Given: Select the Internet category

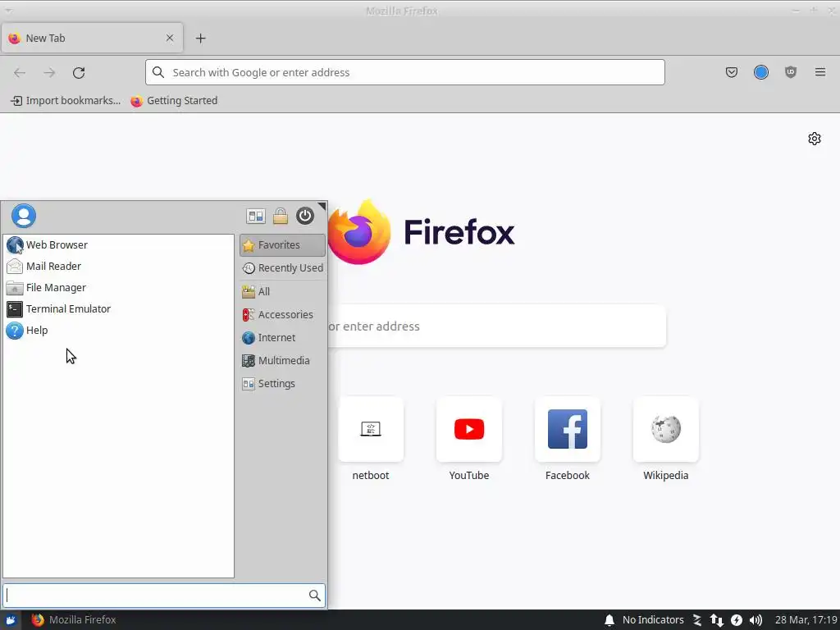Looking at the screenshot, I should tap(282, 337).
